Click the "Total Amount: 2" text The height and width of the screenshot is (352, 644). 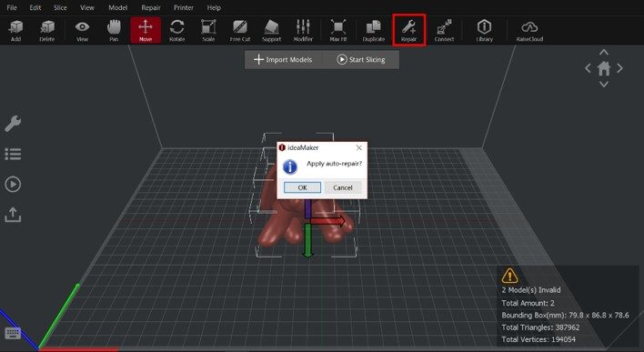528,303
